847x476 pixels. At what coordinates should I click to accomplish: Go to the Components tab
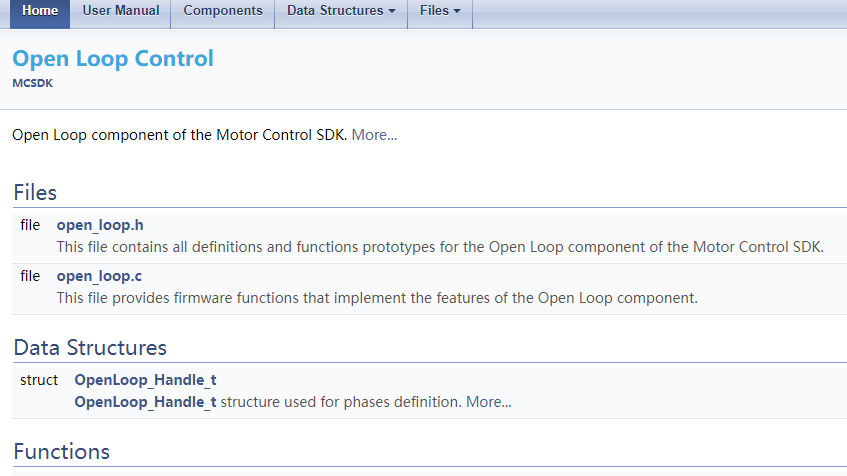pos(223,11)
